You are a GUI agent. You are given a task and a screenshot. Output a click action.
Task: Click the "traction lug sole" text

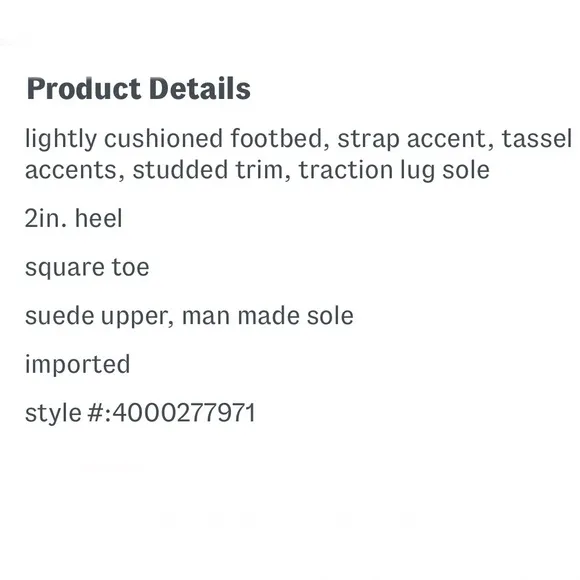[394, 171]
